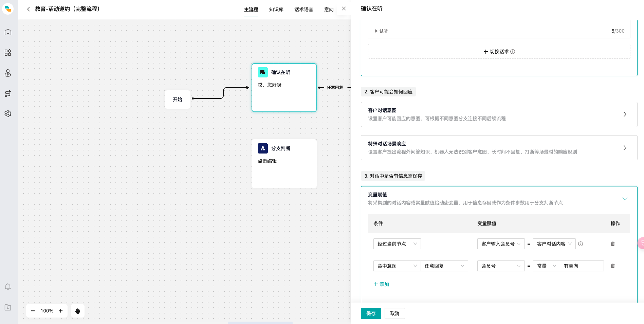Click the 确认在听 node chat icon
The height and width of the screenshot is (324, 644).
[263, 72]
